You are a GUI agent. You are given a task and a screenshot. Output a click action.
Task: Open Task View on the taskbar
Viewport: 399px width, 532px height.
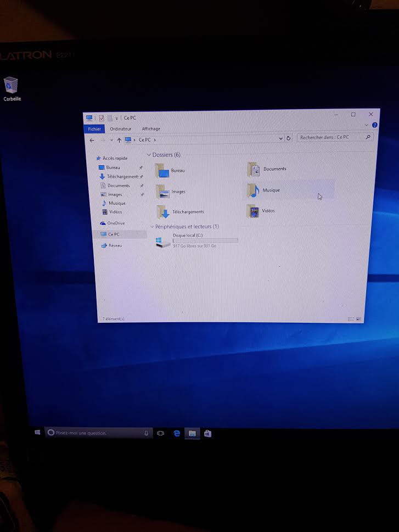click(160, 433)
